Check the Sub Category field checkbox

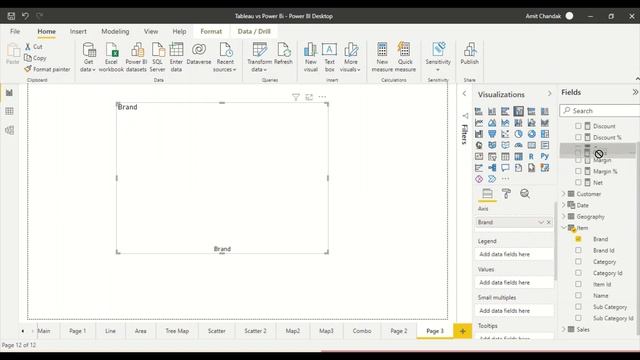(x=578, y=307)
